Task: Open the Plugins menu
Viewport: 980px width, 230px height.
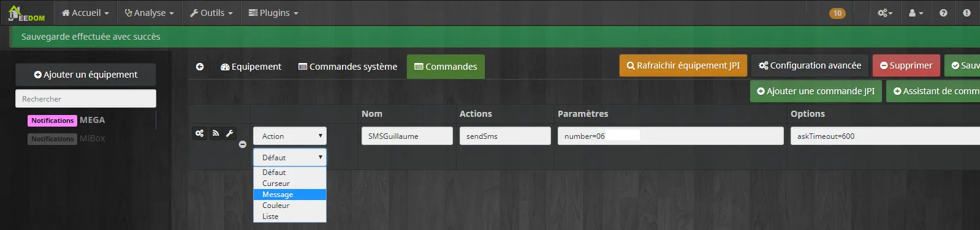Action: coord(273,13)
